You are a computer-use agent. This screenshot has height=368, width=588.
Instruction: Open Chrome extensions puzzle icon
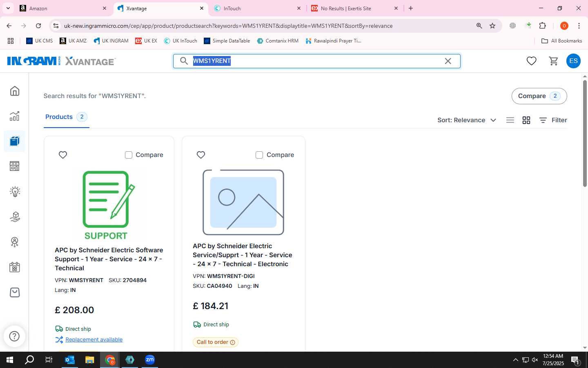(543, 26)
